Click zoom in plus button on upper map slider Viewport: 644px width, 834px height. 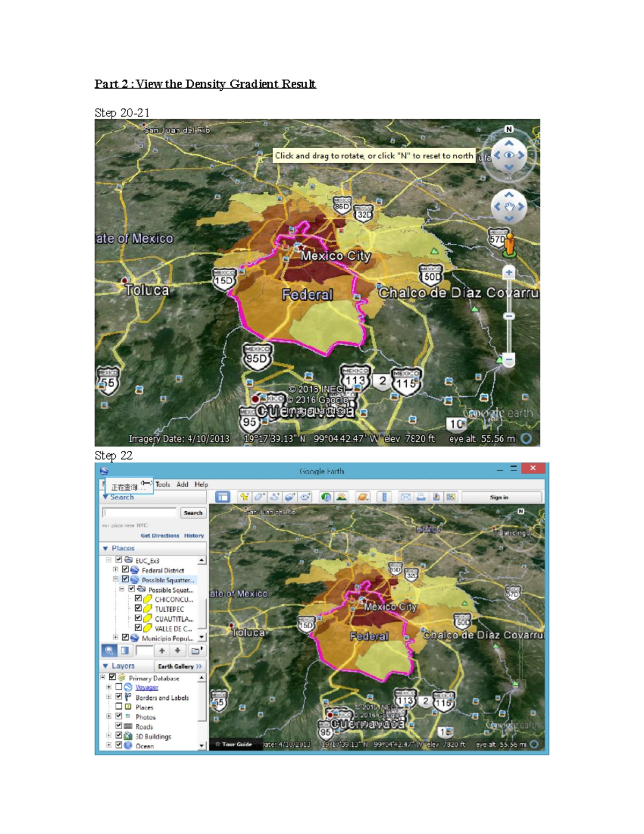[x=509, y=273]
